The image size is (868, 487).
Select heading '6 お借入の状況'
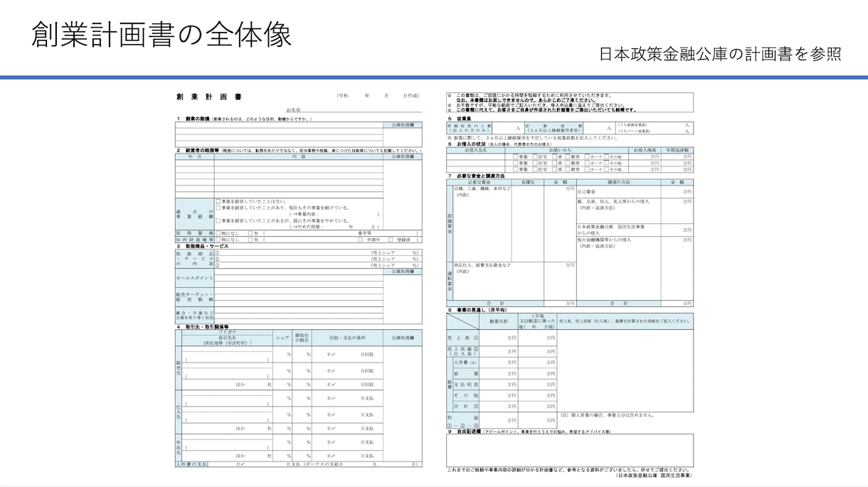pos(467,144)
